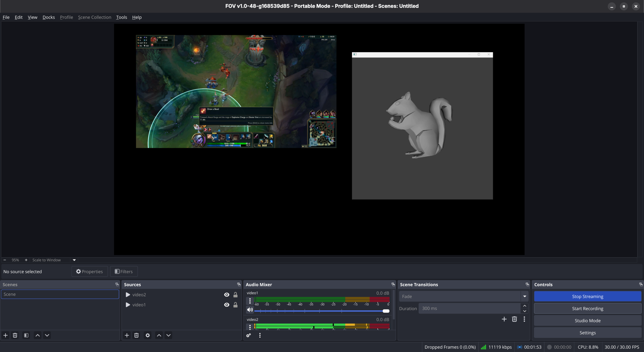Screen dimensions: 644x352
Task: Toggle lock on video2 source
Action: 235,295
